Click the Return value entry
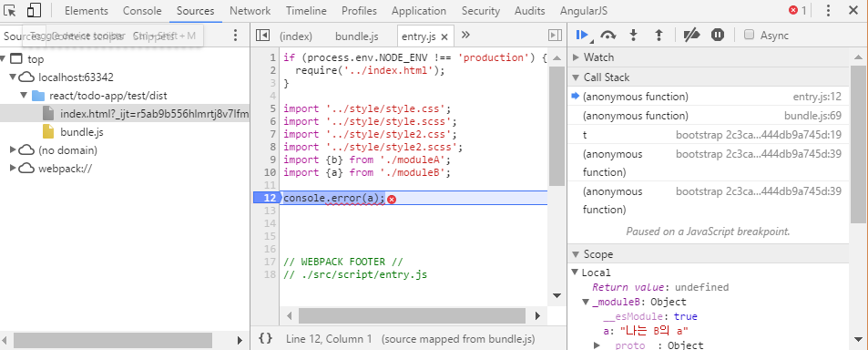Image resolution: width=868 pixels, height=350 pixels. [x=660, y=287]
